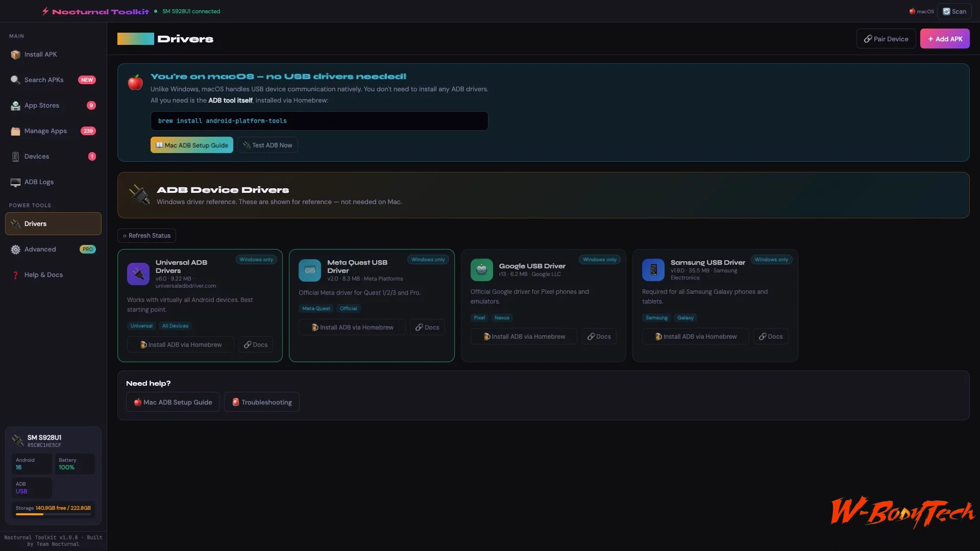
Task: Click the plug icon beside ADB Device Drivers
Action: pos(139,195)
